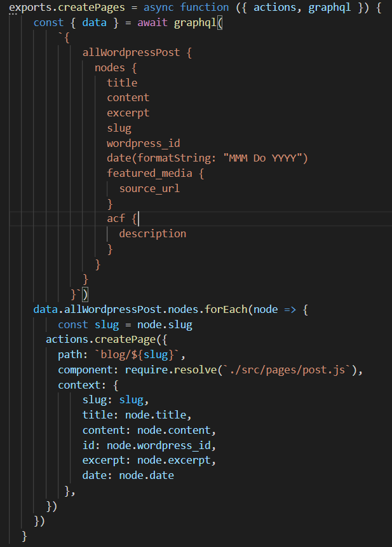The height and width of the screenshot is (547, 392).
Task: Click the description field under acf
Action: [x=152, y=233]
